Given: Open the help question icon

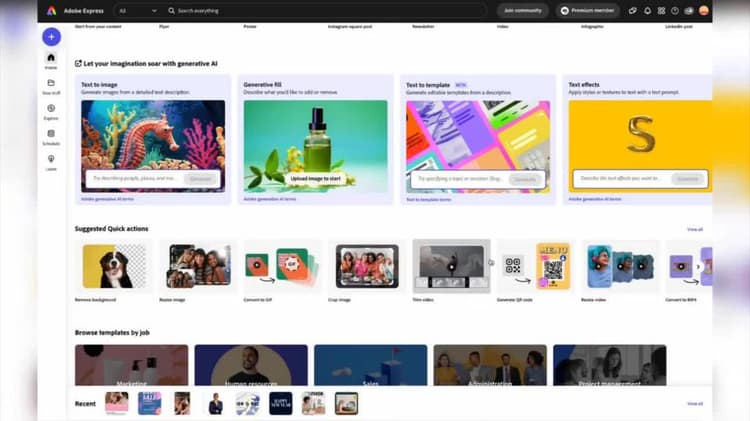Looking at the screenshot, I should (675, 11).
